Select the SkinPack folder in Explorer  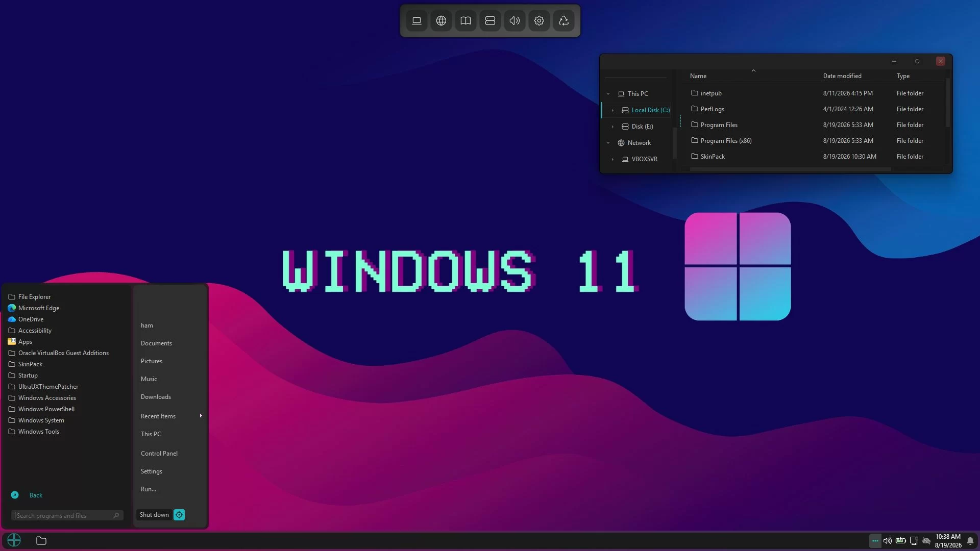point(713,157)
